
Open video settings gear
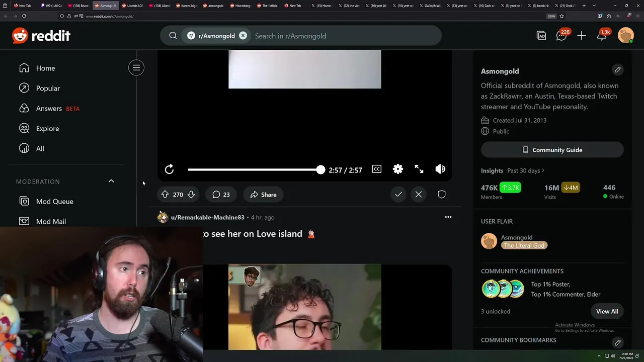click(398, 169)
